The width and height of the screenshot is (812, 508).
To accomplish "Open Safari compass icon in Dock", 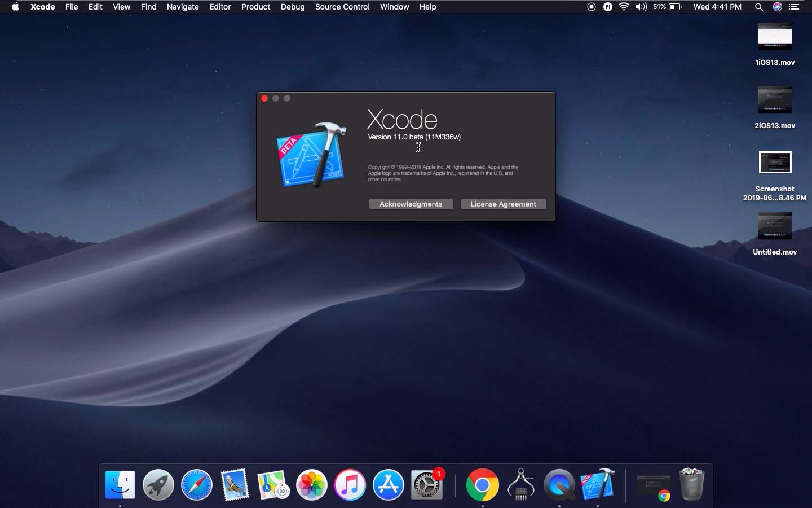I will (x=197, y=485).
